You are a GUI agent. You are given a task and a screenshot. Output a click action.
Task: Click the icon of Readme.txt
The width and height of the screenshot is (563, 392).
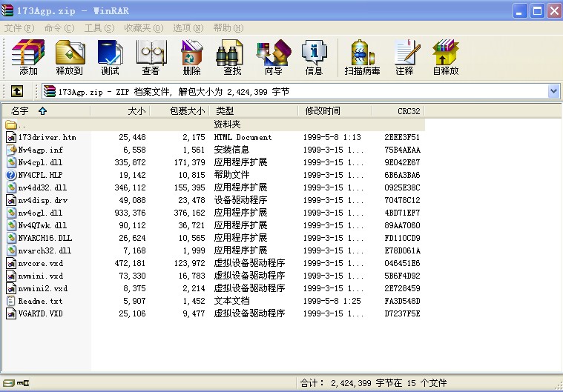coord(11,301)
